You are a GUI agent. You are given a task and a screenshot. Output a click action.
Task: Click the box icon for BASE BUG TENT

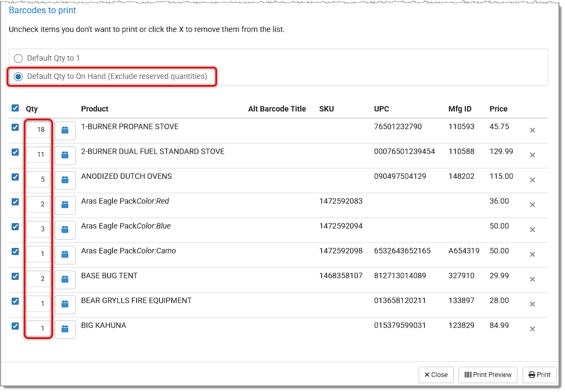tap(65, 279)
